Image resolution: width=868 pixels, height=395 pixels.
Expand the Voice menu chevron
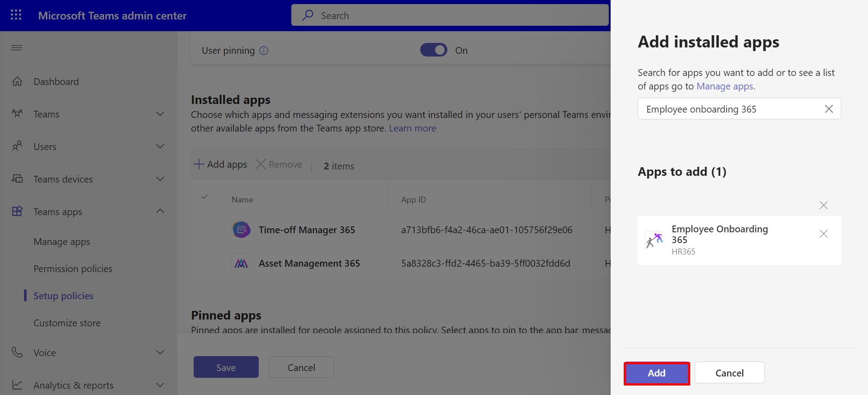(160, 353)
